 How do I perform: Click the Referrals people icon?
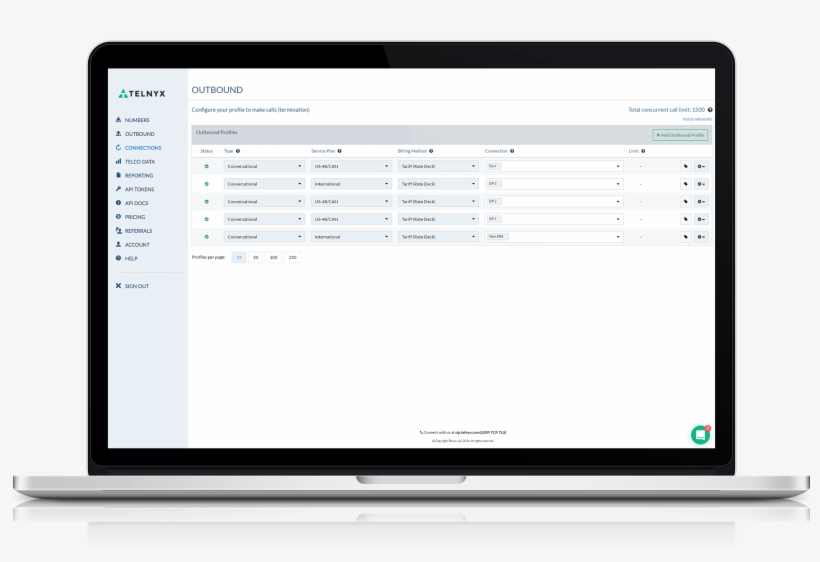(119, 231)
